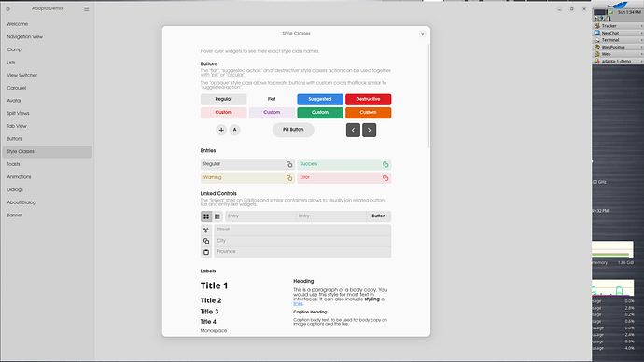Select About Dialog in sidebar
This screenshot has height=362, width=644.
[x=48, y=202]
